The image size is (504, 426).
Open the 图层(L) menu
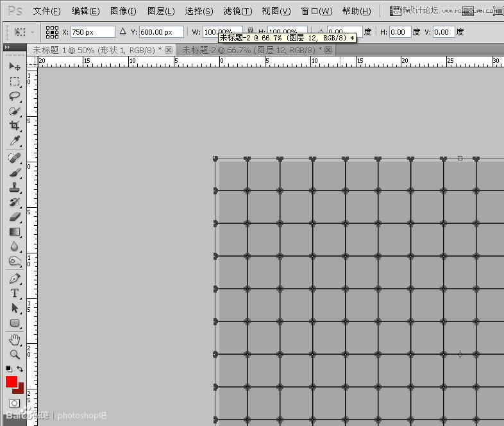[161, 12]
